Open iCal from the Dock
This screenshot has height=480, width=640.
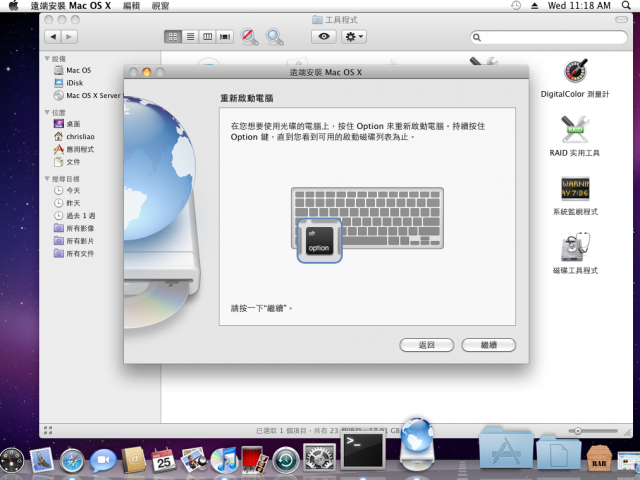coord(164,460)
